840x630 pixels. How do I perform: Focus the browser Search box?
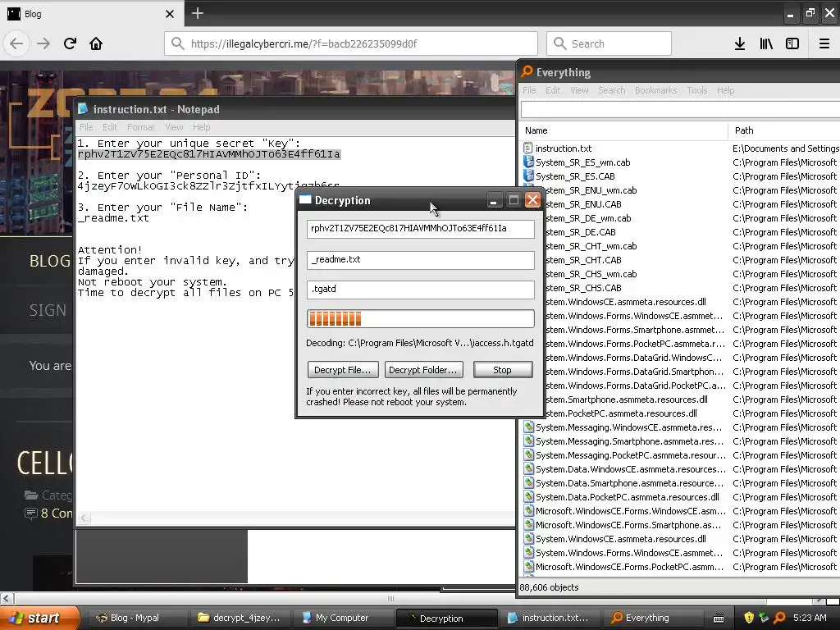point(609,43)
